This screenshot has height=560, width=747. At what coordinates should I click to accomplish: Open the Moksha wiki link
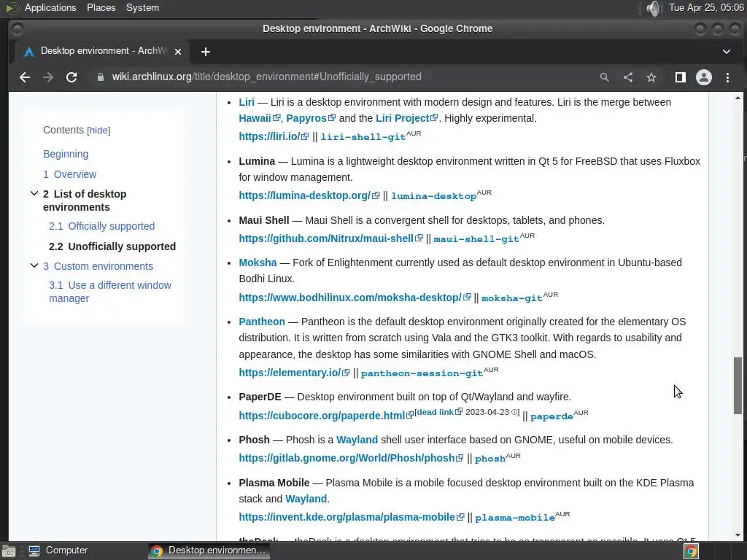[x=258, y=262]
